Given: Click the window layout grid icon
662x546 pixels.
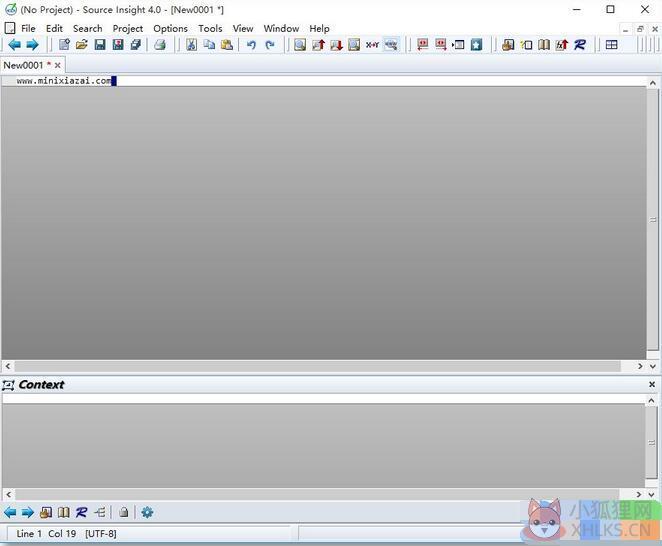Looking at the screenshot, I should click(x=611, y=44).
